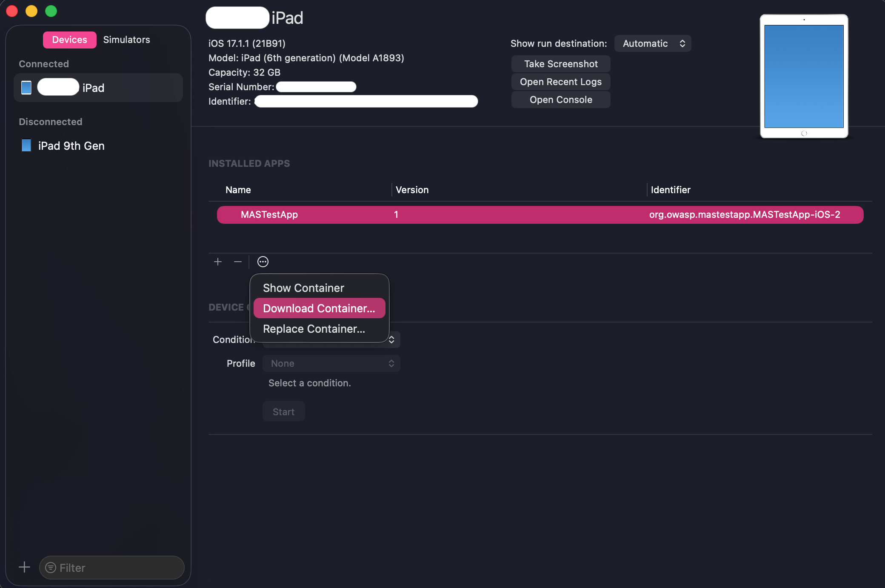
Task: Click the iPad 9th Gen device icon
Action: point(26,146)
